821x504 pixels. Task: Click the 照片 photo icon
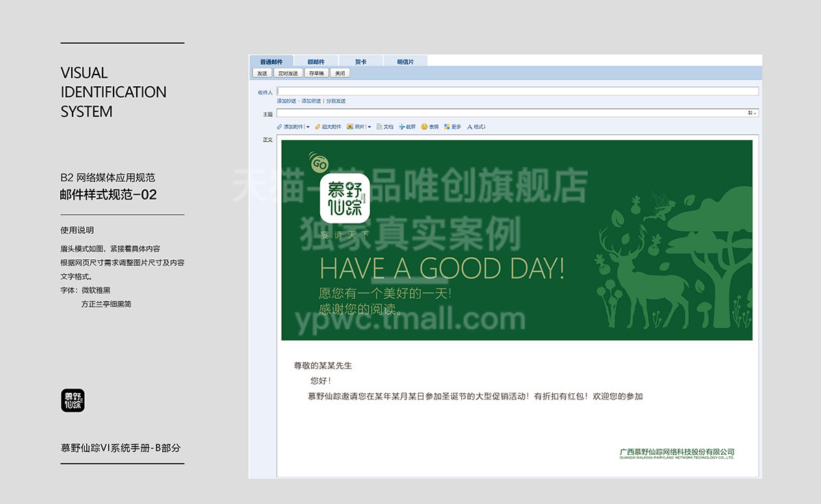pyautogui.click(x=350, y=127)
